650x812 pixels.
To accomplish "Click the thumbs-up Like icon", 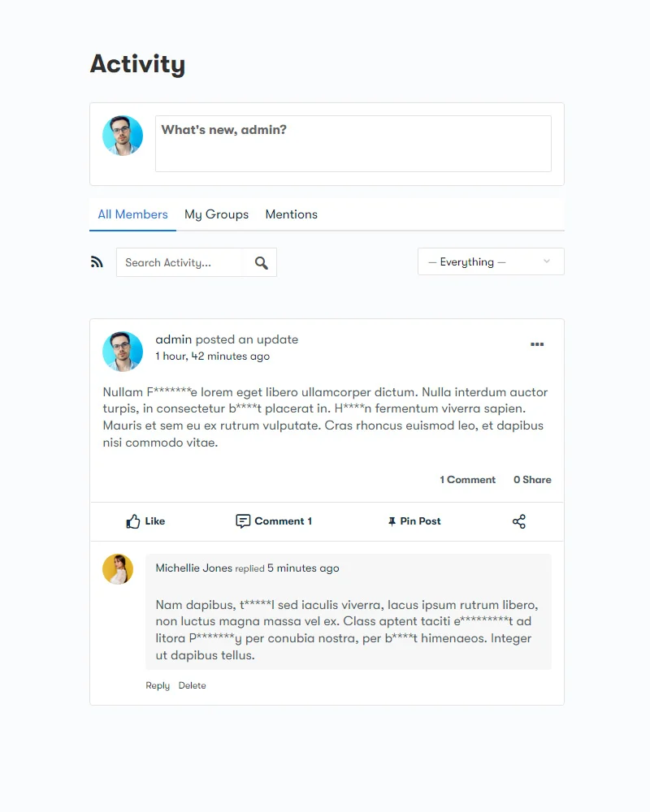I will 133,521.
